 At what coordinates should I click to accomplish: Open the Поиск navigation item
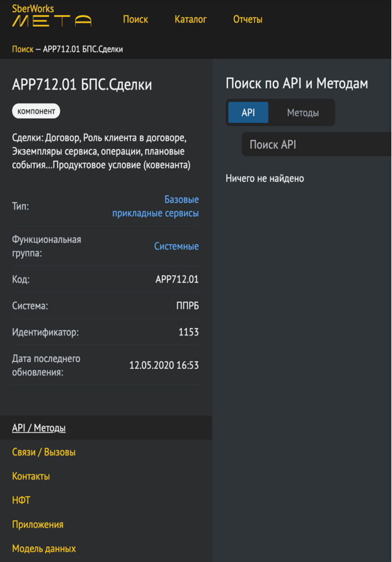tap(135, 20)
